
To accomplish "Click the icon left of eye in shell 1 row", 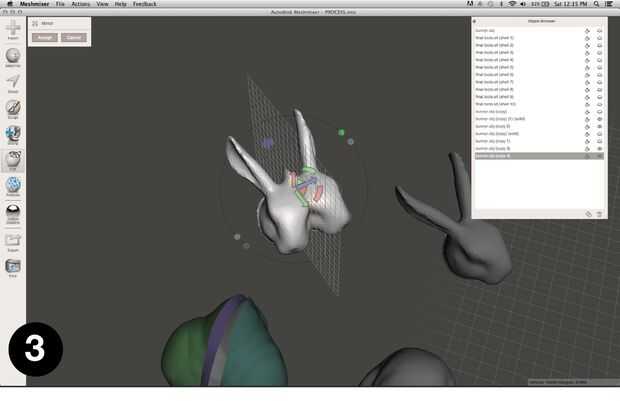I will (x=587, y=38).
